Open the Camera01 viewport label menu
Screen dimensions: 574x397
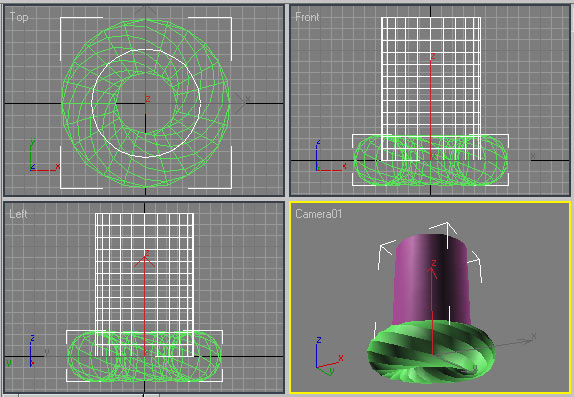318,214
